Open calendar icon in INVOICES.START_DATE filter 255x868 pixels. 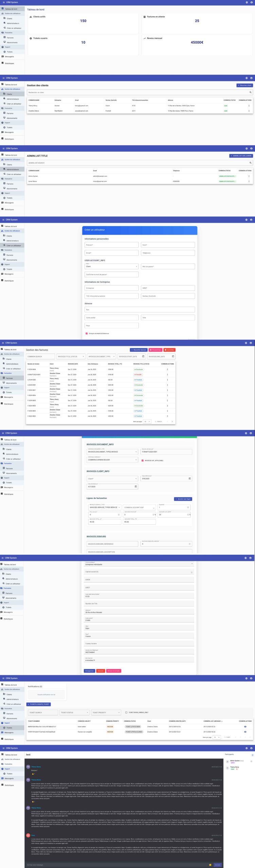click(143, 356)
